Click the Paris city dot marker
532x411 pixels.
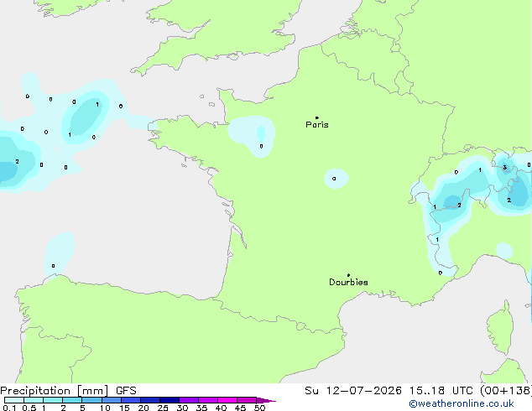coord(316,117)
